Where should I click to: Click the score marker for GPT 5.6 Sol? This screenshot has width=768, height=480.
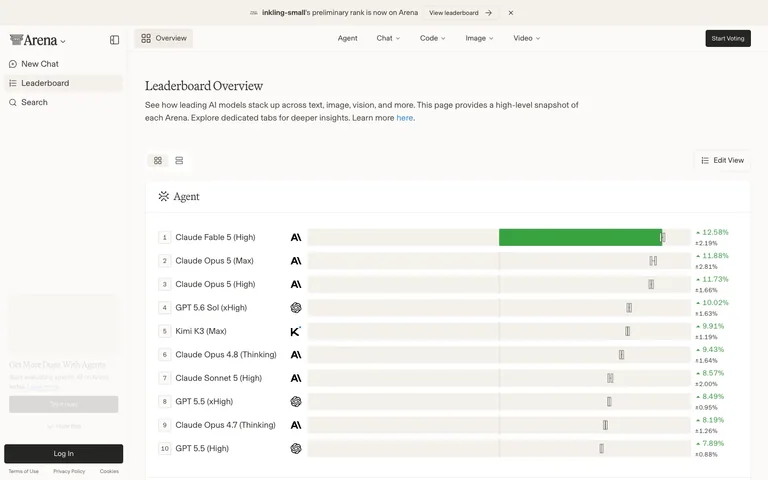629,308
